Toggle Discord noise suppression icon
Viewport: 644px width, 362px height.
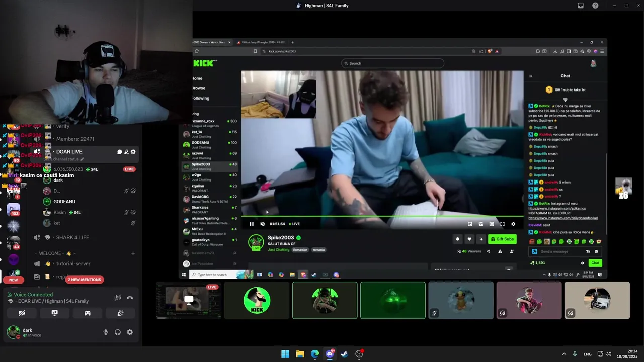click(118, 298)
